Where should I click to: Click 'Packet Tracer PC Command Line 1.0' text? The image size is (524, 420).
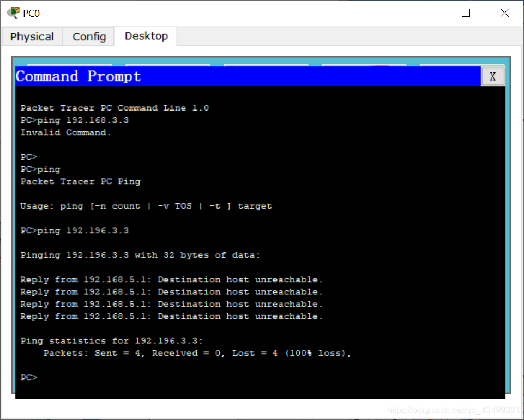pos(115,108)
